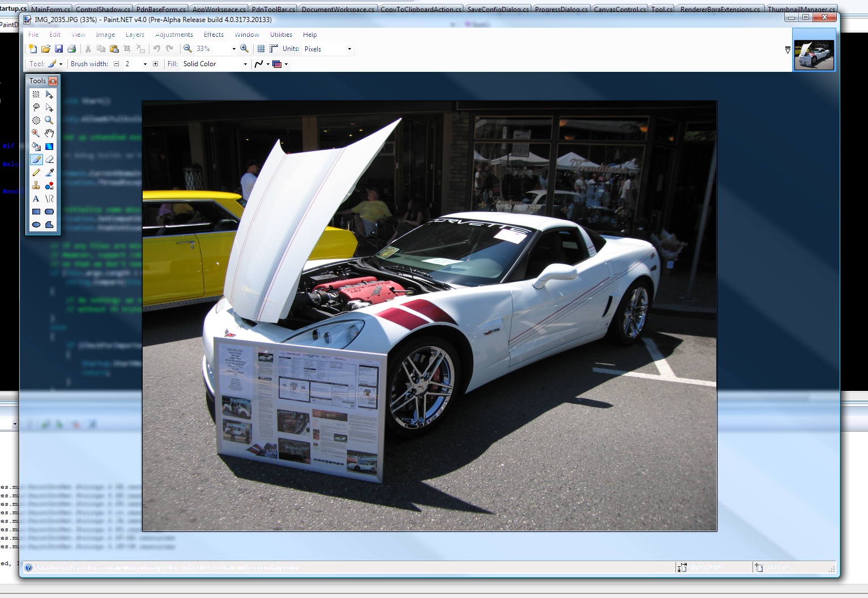Click the Copy icon in toolbar
This screenshot has width=868, height=598.
(x=101, y=49)
